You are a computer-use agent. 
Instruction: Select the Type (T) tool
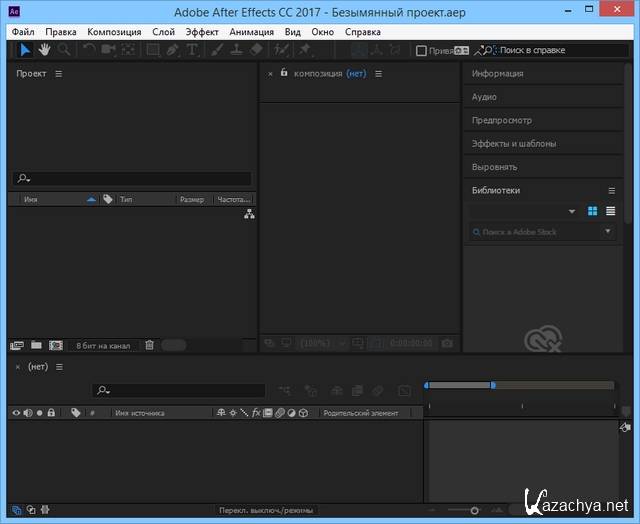click(x=192, y=49)
